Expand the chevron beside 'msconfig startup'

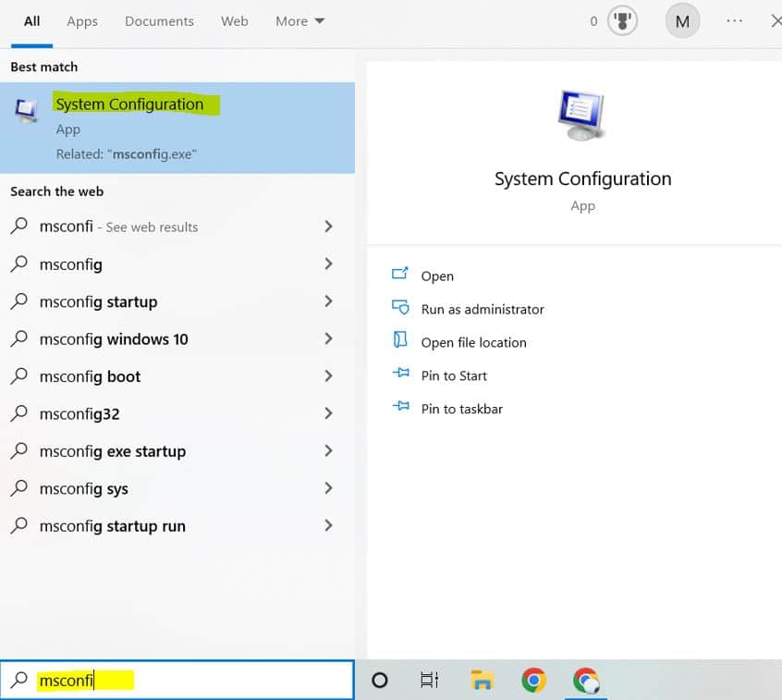[x=328, y=301]
